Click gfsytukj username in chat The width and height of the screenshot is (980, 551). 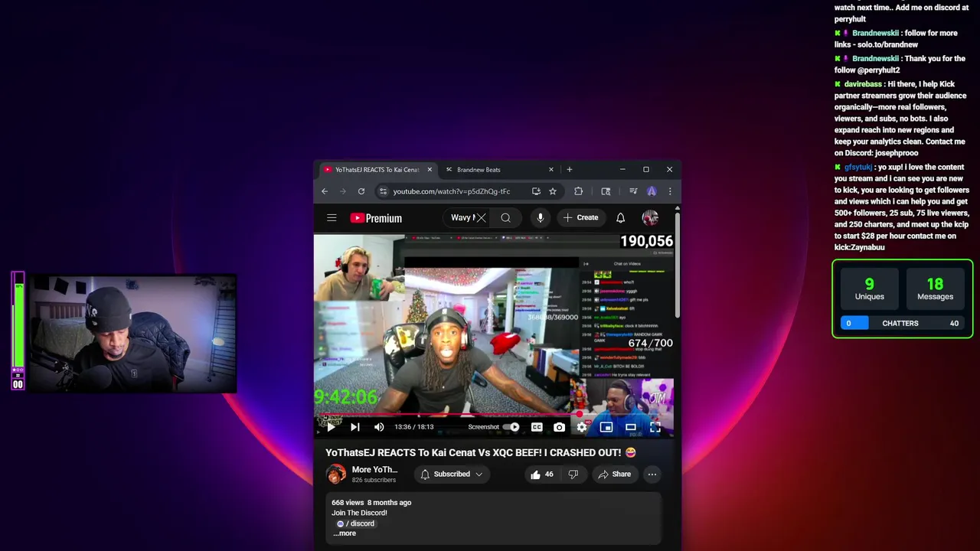(x=858, y=167)
